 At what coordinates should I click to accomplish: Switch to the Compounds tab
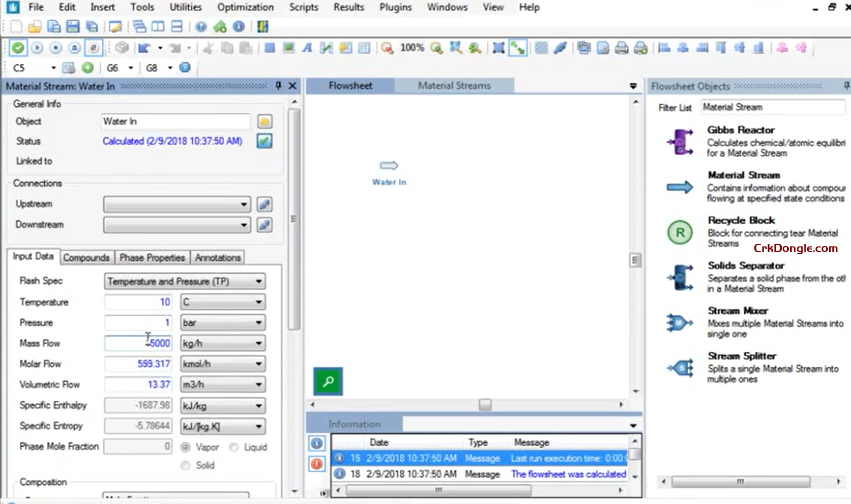(87, 258)
